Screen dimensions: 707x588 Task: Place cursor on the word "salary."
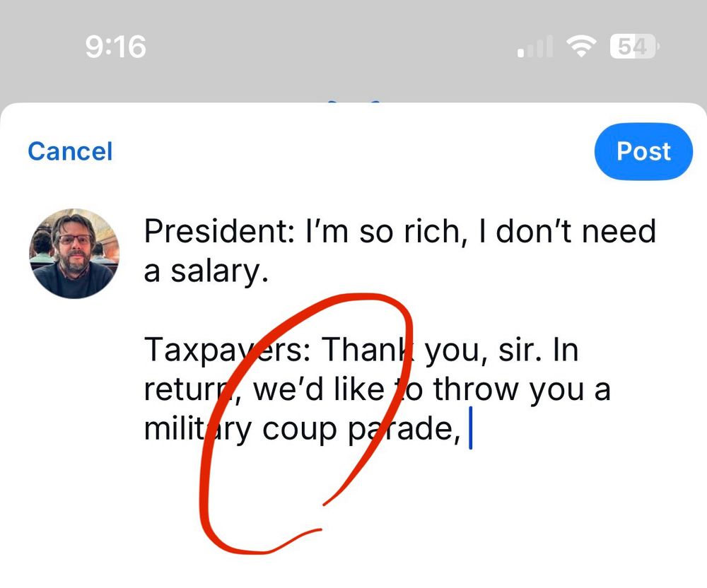[x=220, y=271]
